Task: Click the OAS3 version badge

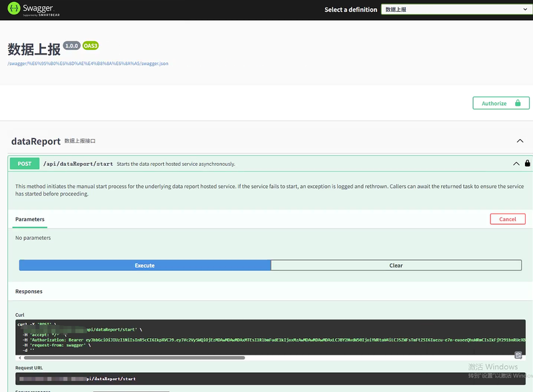Action: [91, 46]
